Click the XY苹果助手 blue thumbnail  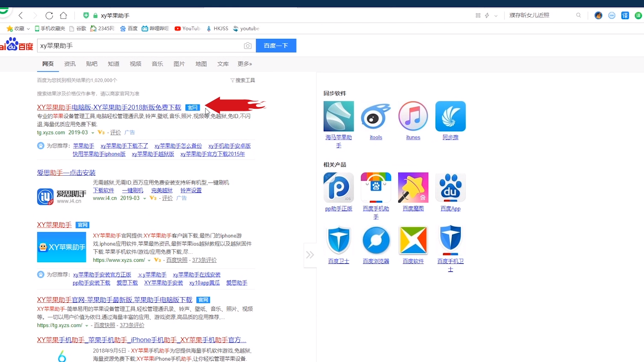coord(61,247)
